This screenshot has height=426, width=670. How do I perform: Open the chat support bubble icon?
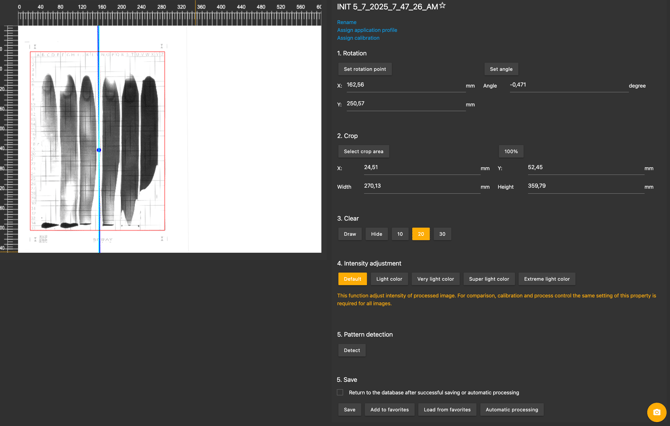[656, 412]
